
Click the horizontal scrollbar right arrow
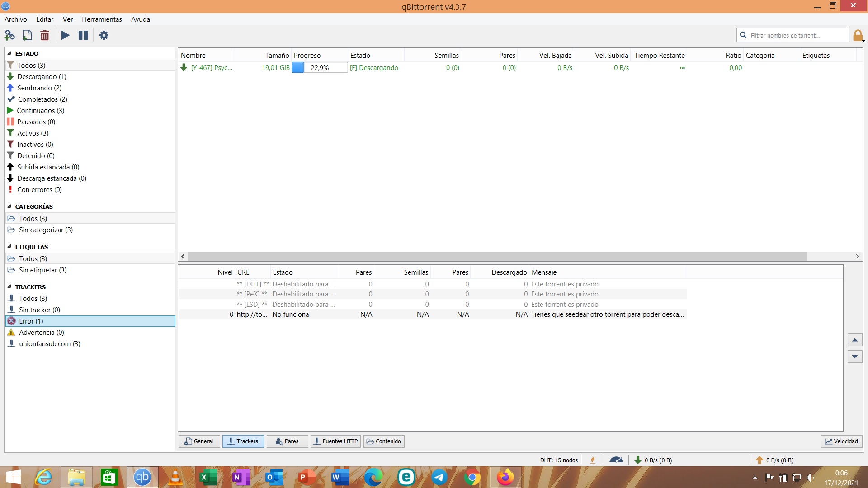(857, 257)
